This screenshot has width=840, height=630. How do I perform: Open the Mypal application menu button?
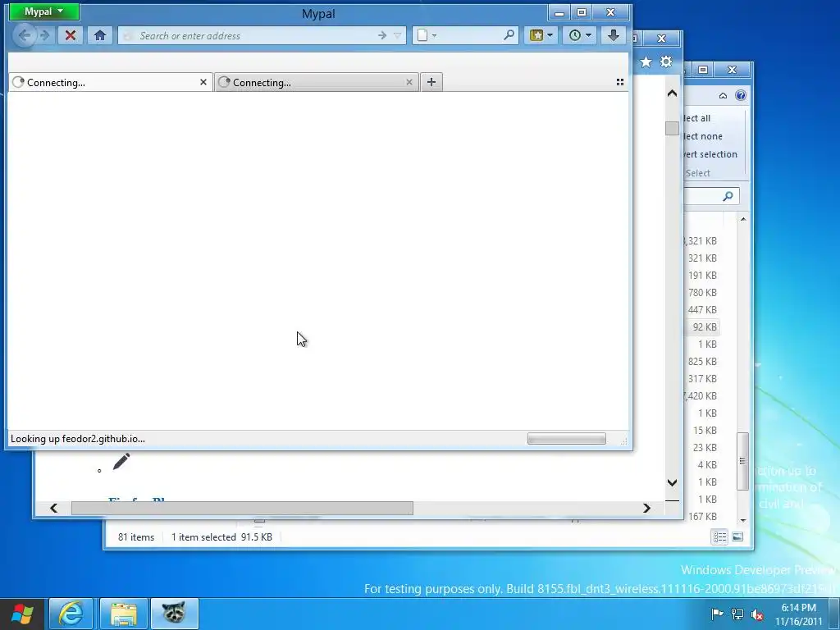point(44,11)
